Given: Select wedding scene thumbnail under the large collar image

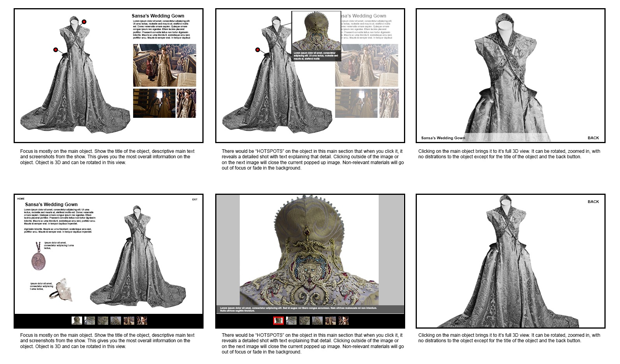Looking at the screenshot, I should (x=330, y=320).
